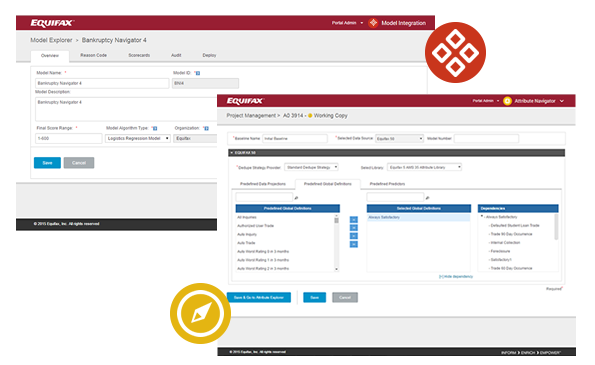595x365 pixels.
Task: Click the Model ID help icon
Action: coord(198,73)
